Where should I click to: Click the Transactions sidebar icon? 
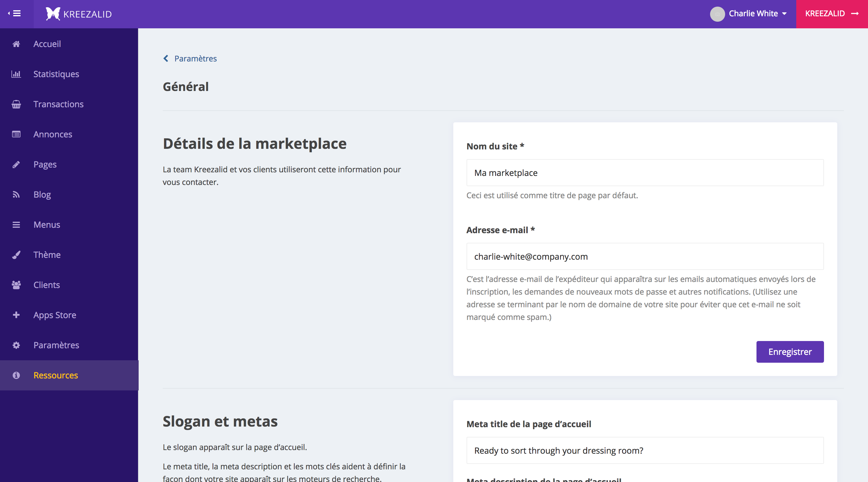click(x=16, y=104)
